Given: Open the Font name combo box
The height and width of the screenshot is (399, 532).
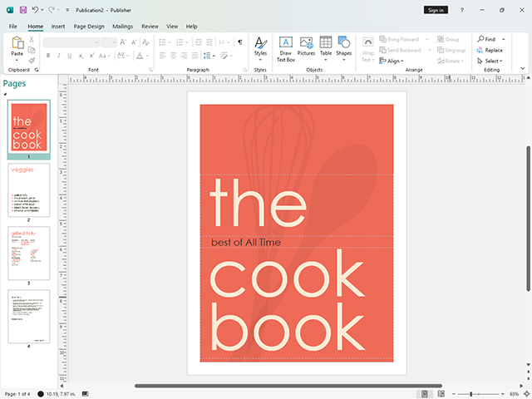Looking at the screenshot, I should tap(71, 42).
